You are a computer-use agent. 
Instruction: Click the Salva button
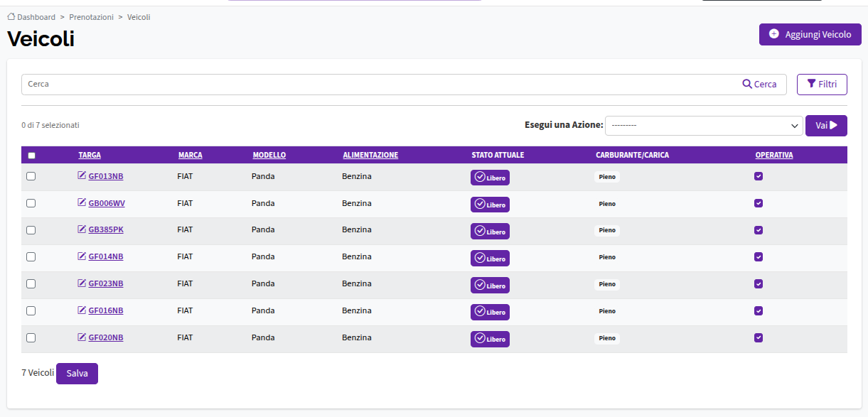click(x=77, y=374)
